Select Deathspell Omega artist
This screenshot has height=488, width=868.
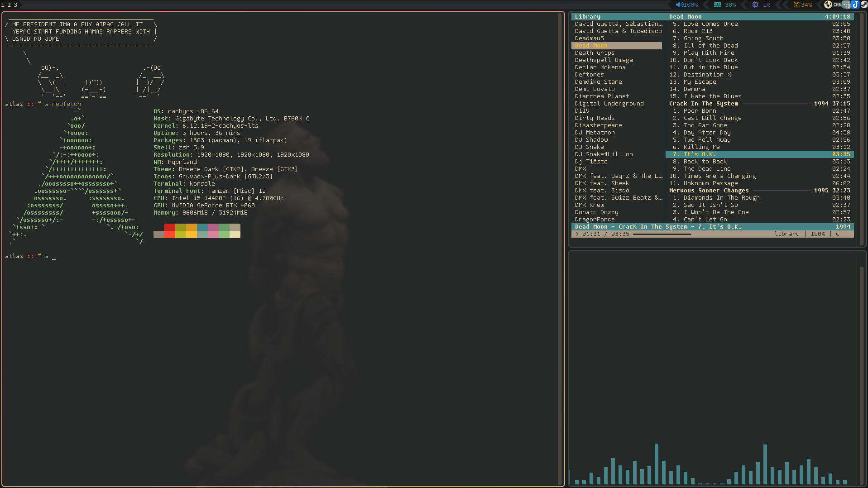617,60
